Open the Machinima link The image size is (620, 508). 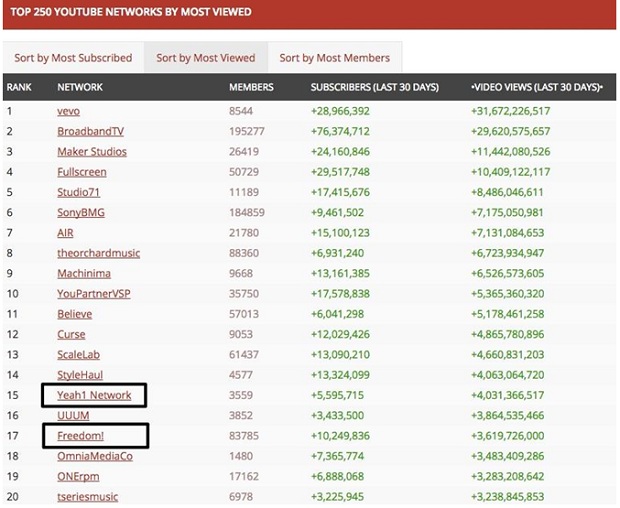tap(84, 273)
